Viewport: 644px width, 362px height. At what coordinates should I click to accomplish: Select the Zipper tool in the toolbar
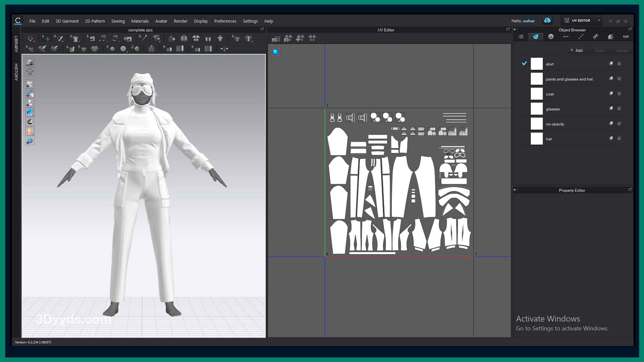coord(152,49)
